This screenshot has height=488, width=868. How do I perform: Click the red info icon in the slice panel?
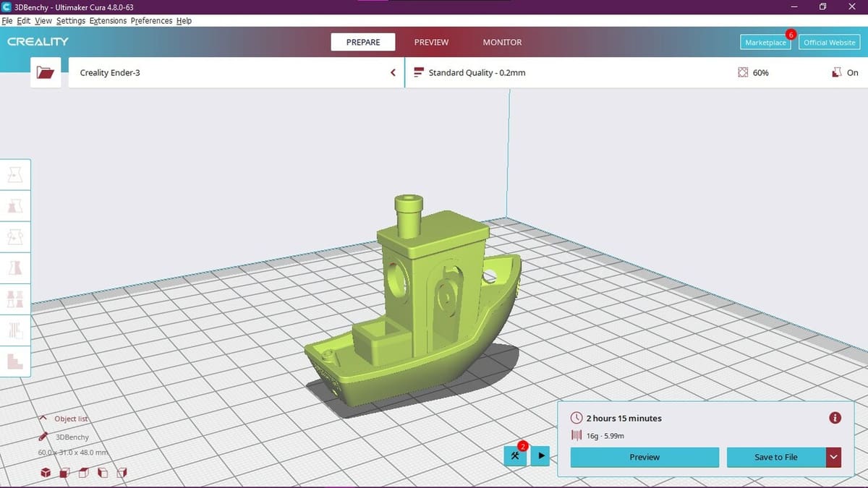[x=835, y=418]
